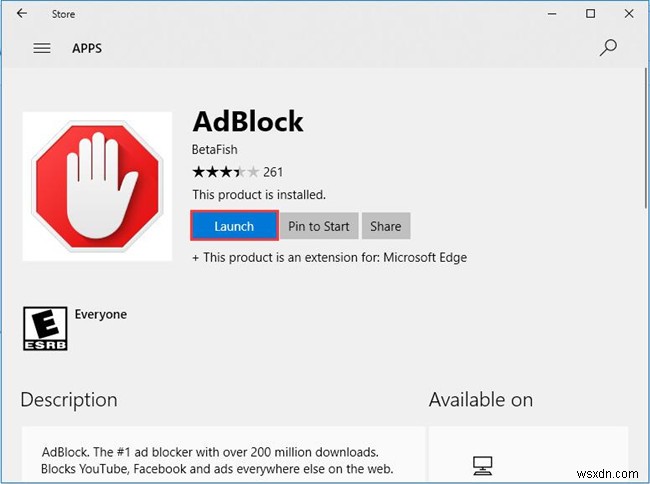Click the AdBlock title text
This screenshot has width=650, height=484.
tap(248, 121)
